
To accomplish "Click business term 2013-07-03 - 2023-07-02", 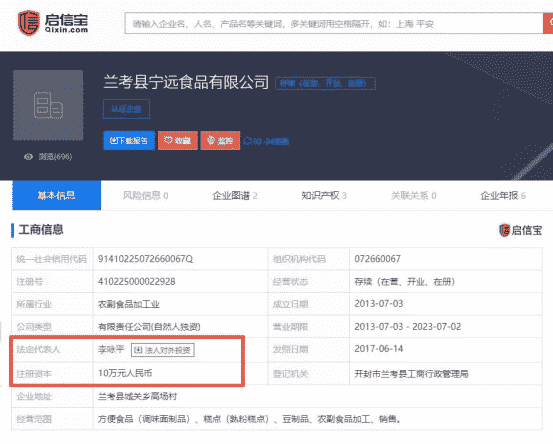I will [x=407, y=327].
